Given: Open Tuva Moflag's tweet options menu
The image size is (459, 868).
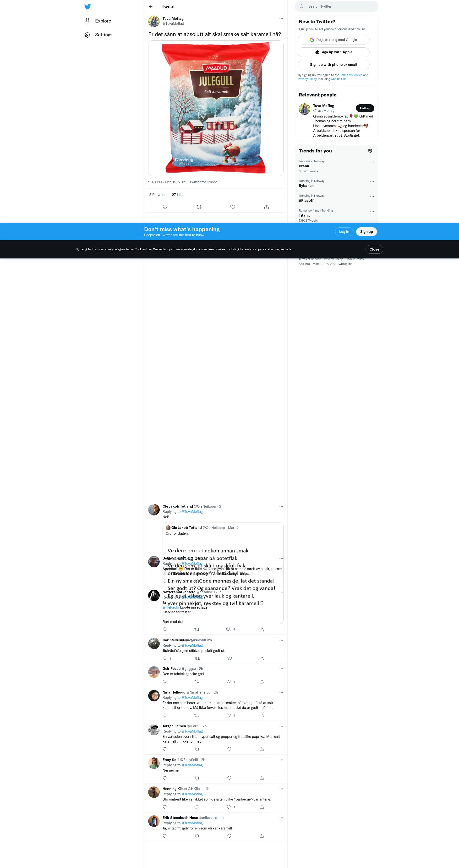Looking at the screenshot, I should (281, 18).
